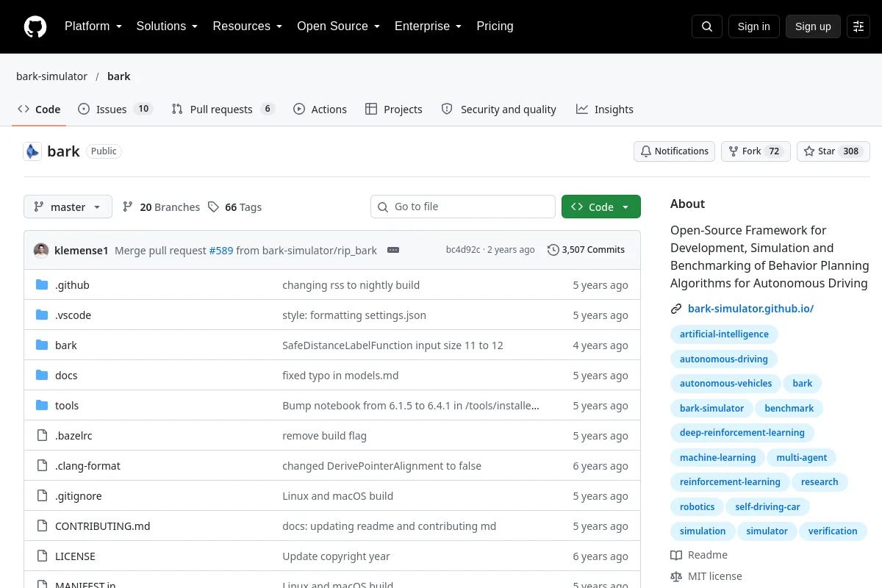
Task: Open the Security and quality tab
Action: (499, 110)
